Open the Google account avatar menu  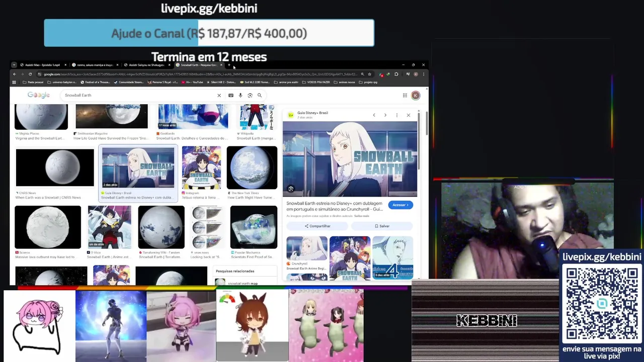416,95
